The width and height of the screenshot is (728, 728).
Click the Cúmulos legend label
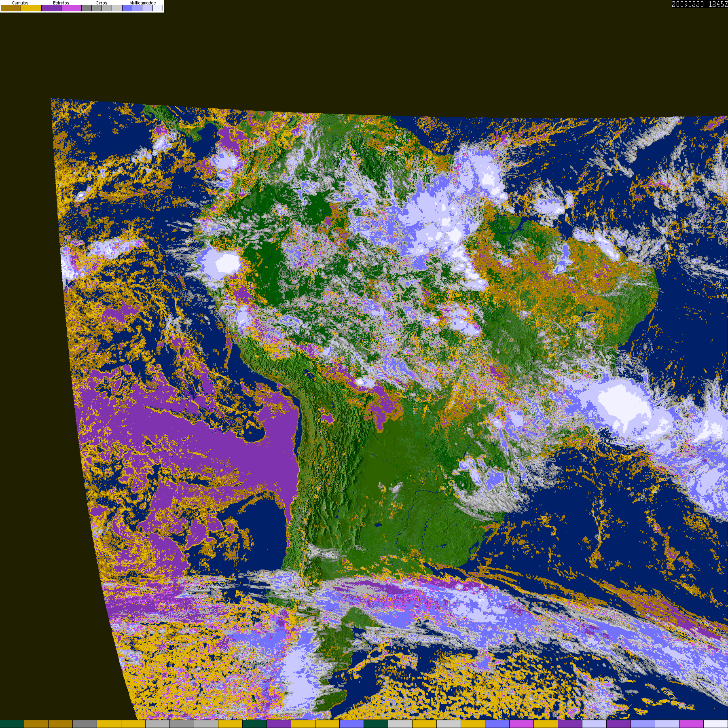pos(20,3)
